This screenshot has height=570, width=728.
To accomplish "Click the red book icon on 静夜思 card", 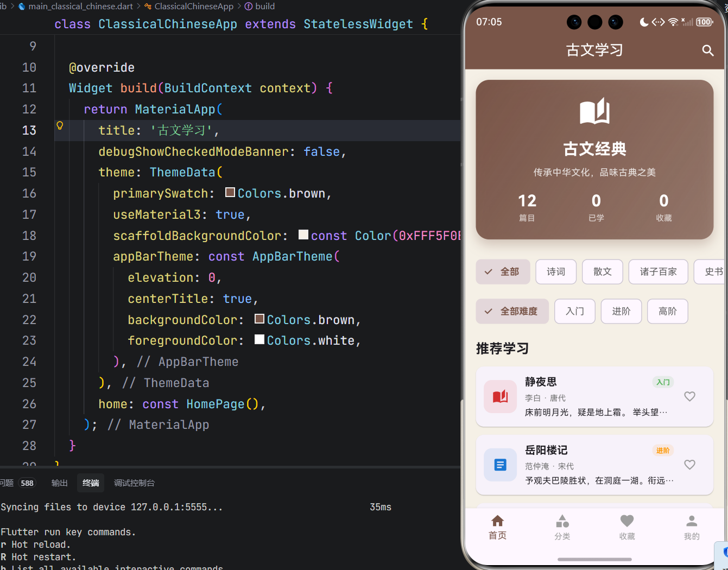I will pyautogui.click(x=500, y=397).
